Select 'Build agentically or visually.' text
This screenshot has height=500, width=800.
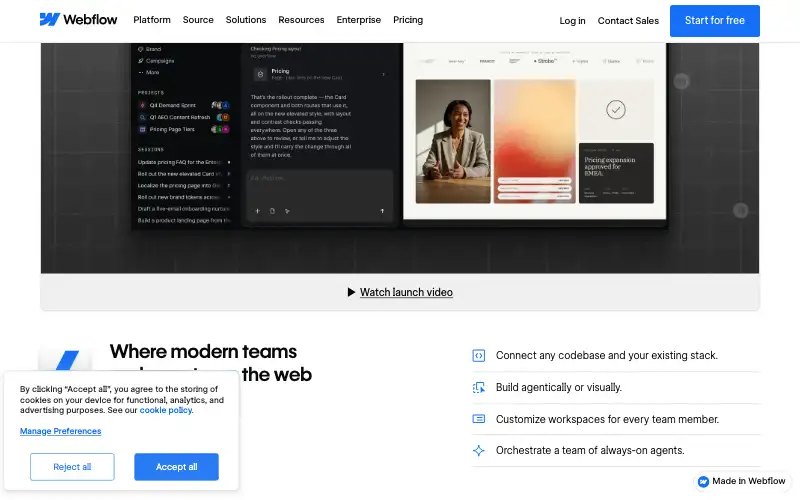[559, 388]
